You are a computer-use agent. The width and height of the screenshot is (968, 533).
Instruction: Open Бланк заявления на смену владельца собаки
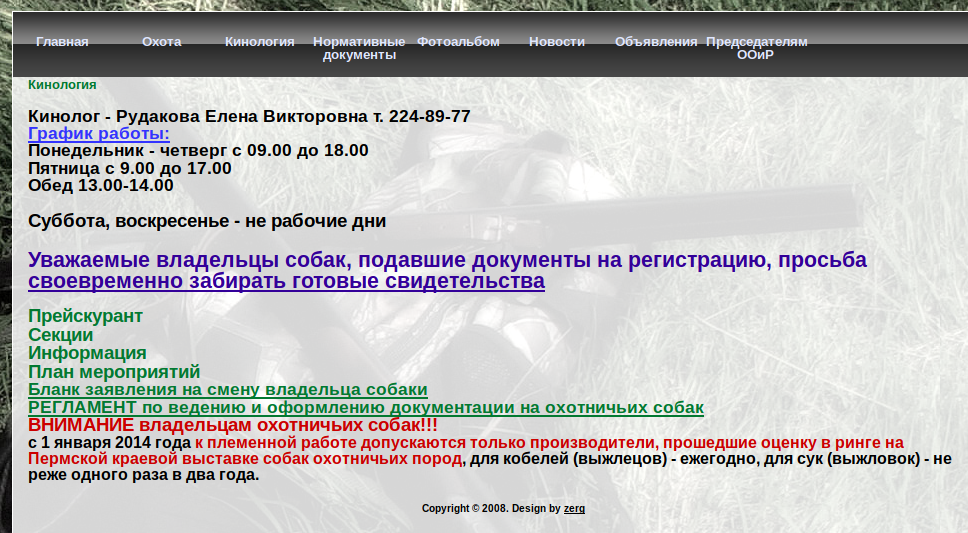[x=228, y=390]
